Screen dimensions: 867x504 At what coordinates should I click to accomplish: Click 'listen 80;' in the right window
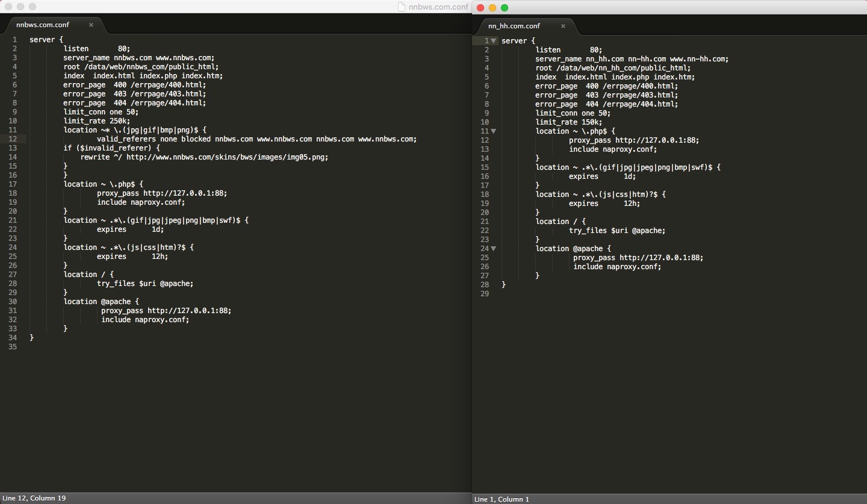[569, 50]
